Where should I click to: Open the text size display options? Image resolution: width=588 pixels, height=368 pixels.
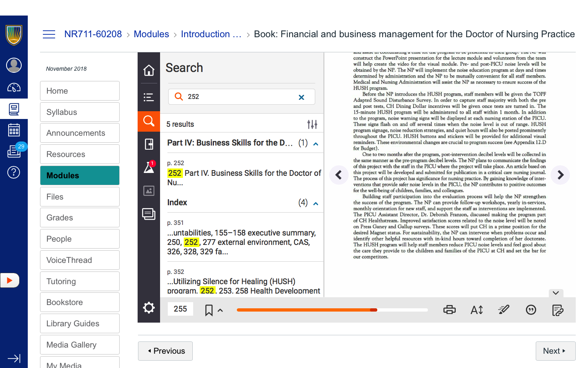(x=477, y=310)
